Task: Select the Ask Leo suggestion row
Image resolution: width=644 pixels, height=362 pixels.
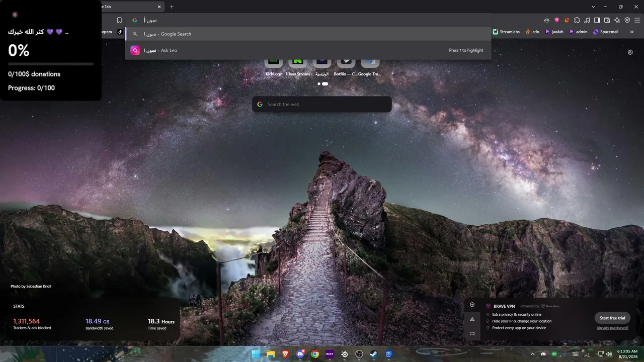Action: pyautogui.click(x=308, y=50)
